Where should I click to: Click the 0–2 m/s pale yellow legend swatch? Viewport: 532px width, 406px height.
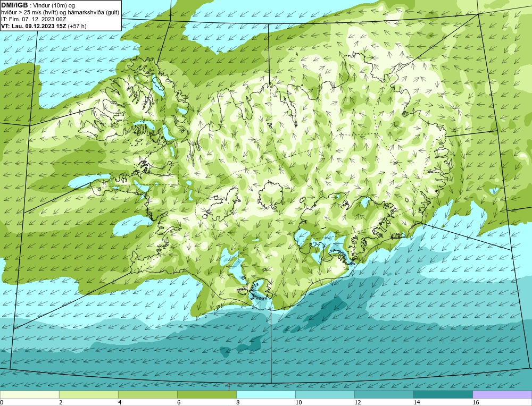coord(29,394)
